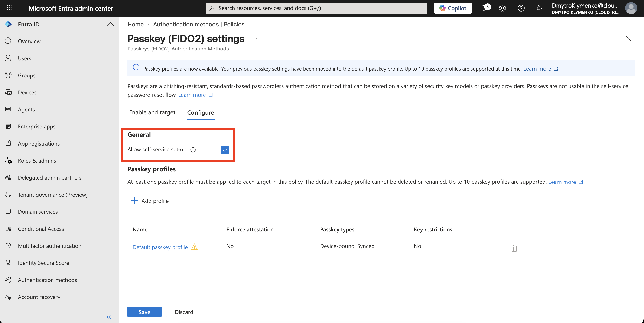
Task: Click Add profile
Action: tap(150, 201)
